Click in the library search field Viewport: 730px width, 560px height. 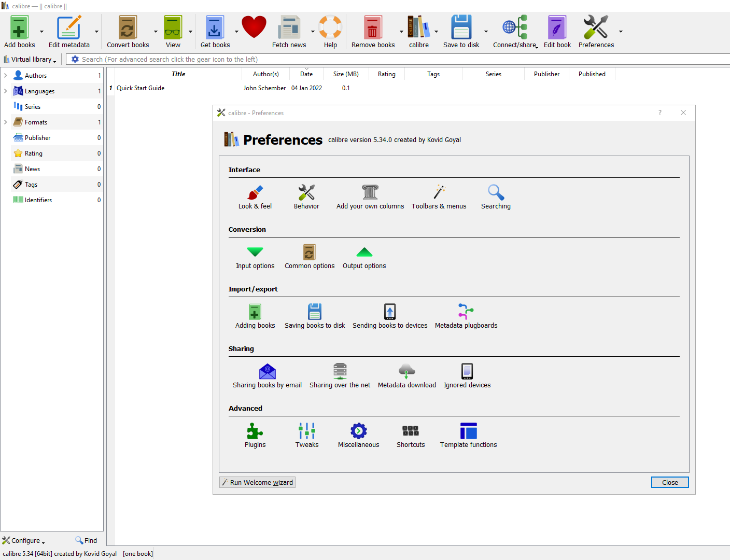coord(363,60)
